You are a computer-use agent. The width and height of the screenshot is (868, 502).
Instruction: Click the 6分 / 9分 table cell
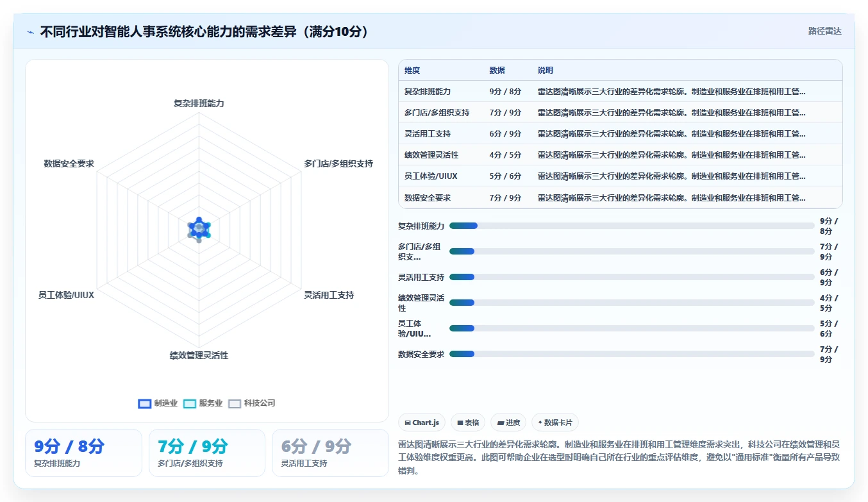coord(505,134)
